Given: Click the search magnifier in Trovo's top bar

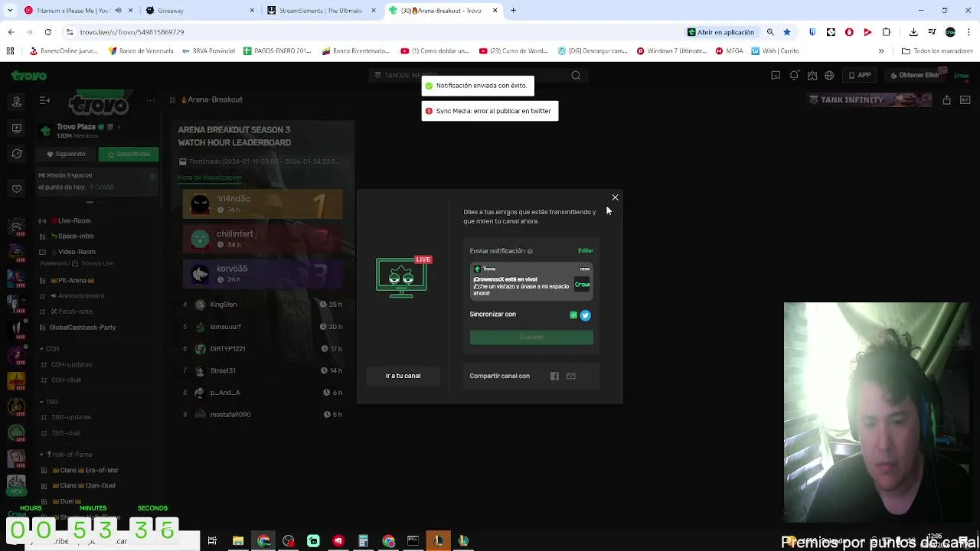Looking at the screenshot, I should [x=576, y=75].
